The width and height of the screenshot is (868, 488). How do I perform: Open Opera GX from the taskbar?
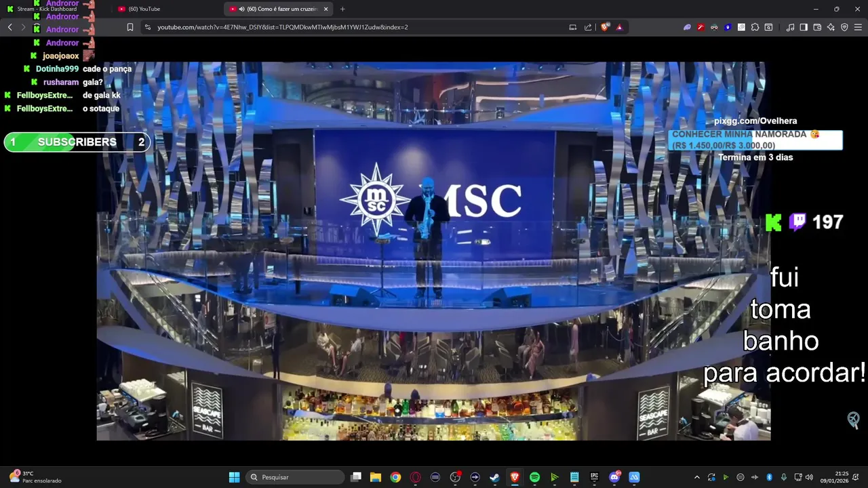pyautogui.click(x=415, y=477)
